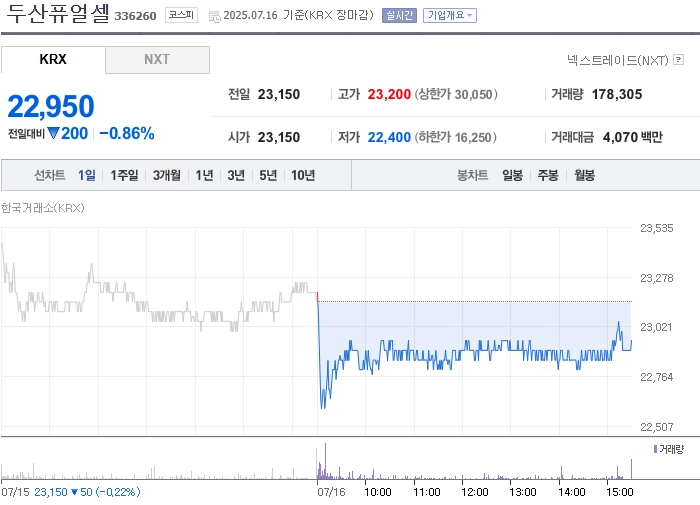Screen dimensions: 700x505
Task: Click the 15:00 time axis label
Action: coord(620,492)
